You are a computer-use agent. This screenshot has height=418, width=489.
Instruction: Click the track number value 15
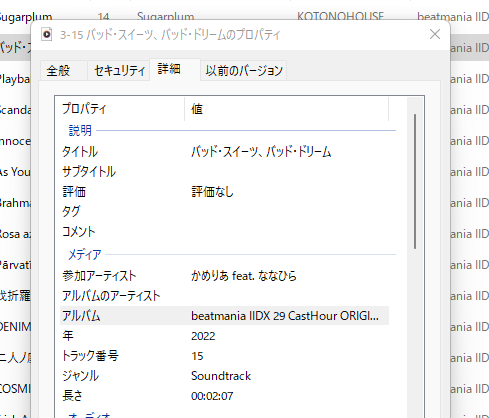point(197,356)
